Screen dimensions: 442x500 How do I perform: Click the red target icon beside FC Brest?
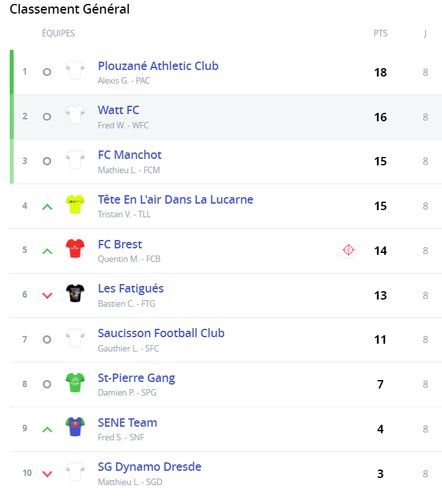tap(348, 250)
